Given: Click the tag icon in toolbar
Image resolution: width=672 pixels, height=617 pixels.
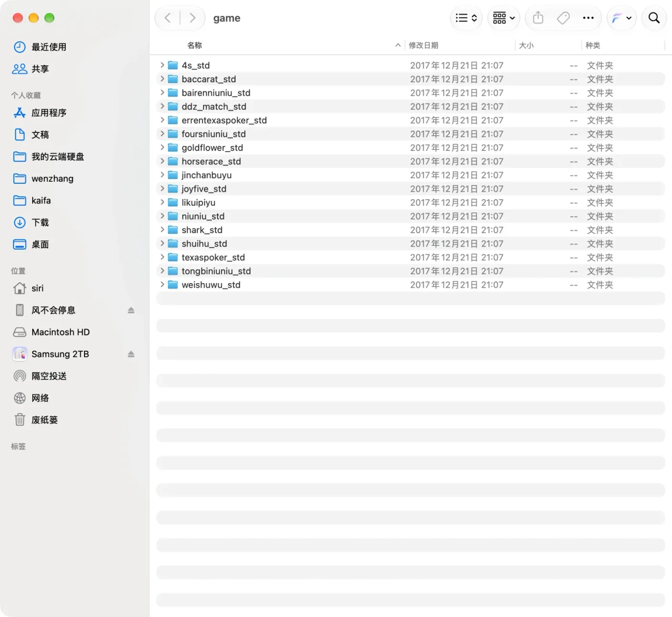Looking at the screenshot, I should [563, 18].
